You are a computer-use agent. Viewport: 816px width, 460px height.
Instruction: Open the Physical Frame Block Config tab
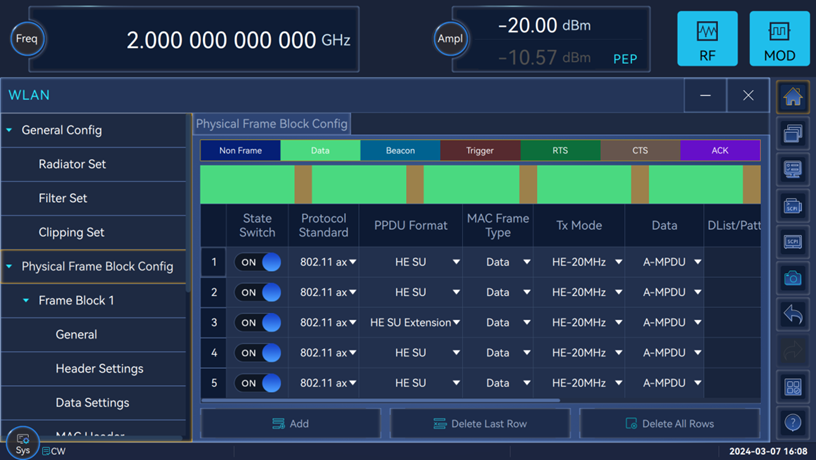pos(271,124)
